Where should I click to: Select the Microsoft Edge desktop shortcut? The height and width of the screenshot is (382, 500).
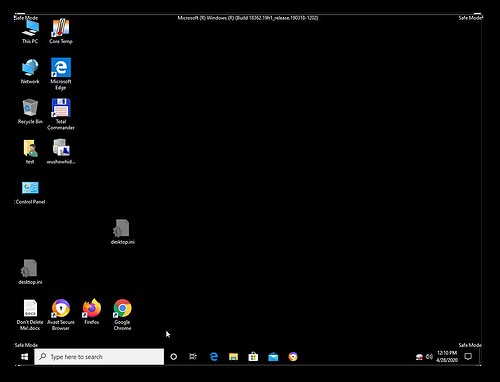click(x=61, y=74)
